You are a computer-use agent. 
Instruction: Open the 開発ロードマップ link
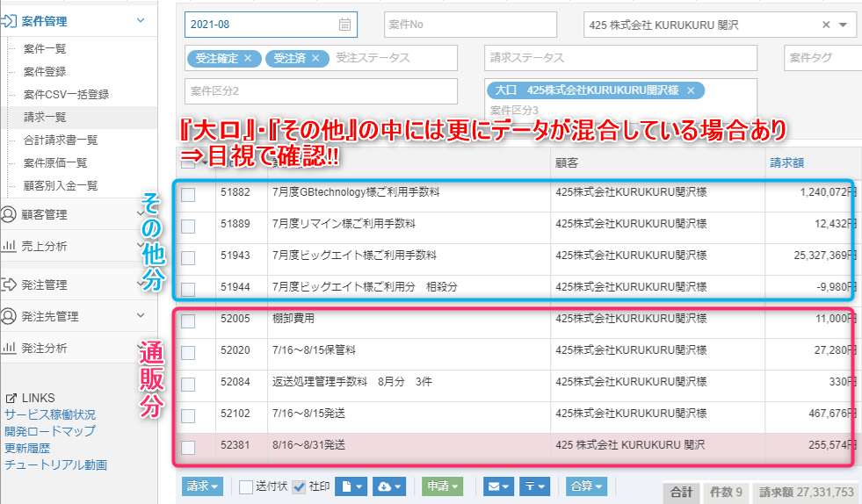(x=50, y=431)
